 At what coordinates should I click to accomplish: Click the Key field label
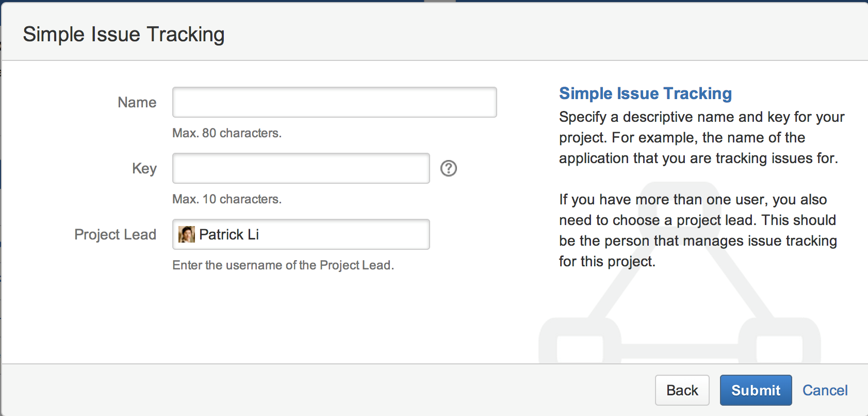(x=144, y=169)
